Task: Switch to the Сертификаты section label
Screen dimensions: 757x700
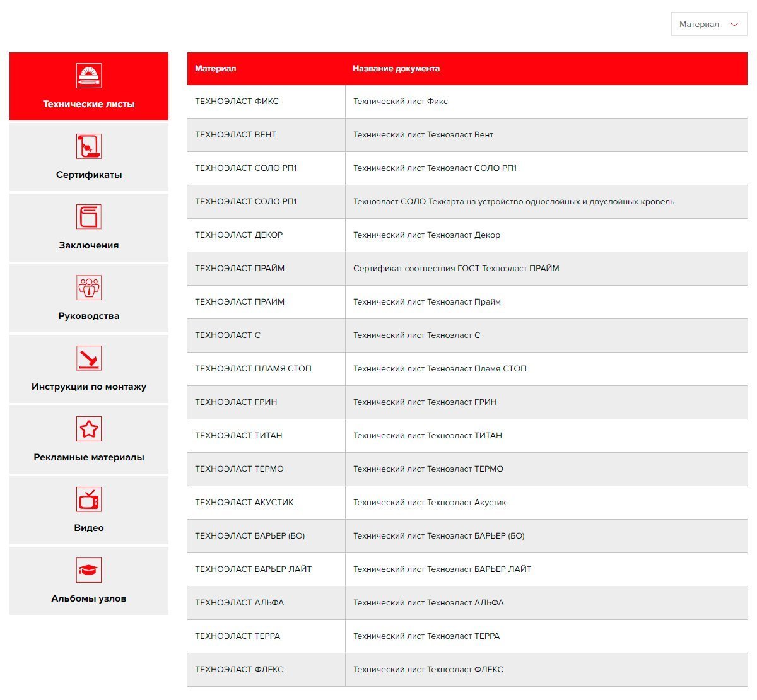Action: [89, 175]
